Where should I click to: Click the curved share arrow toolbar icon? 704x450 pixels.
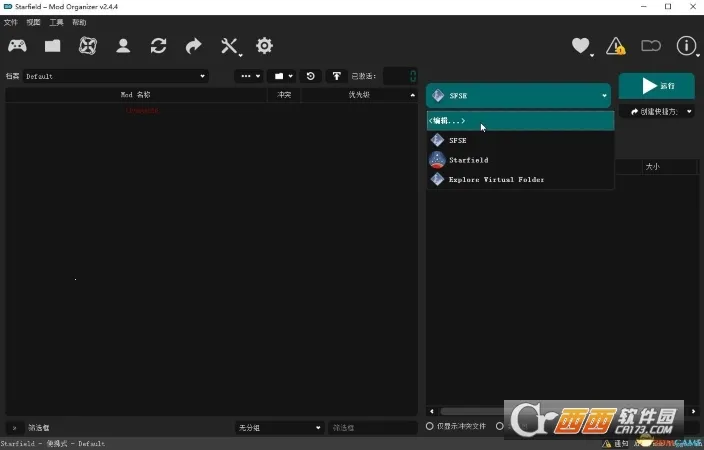[194, 46]
